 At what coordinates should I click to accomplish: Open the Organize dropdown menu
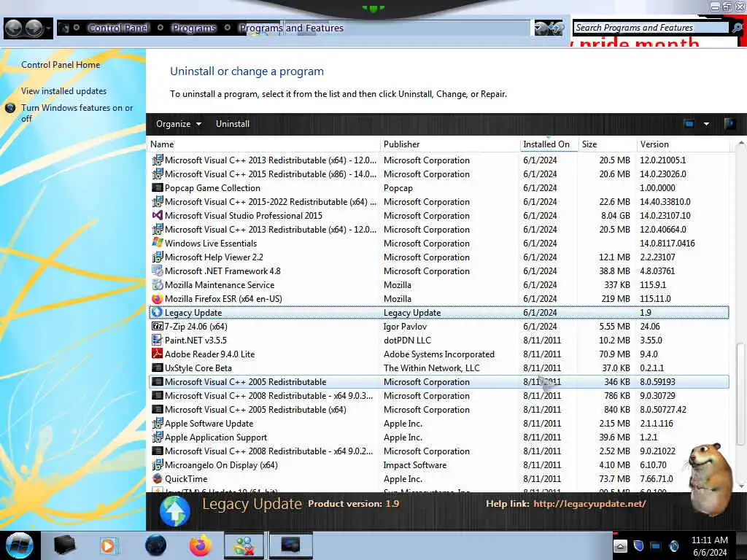[x=179, y=124]
